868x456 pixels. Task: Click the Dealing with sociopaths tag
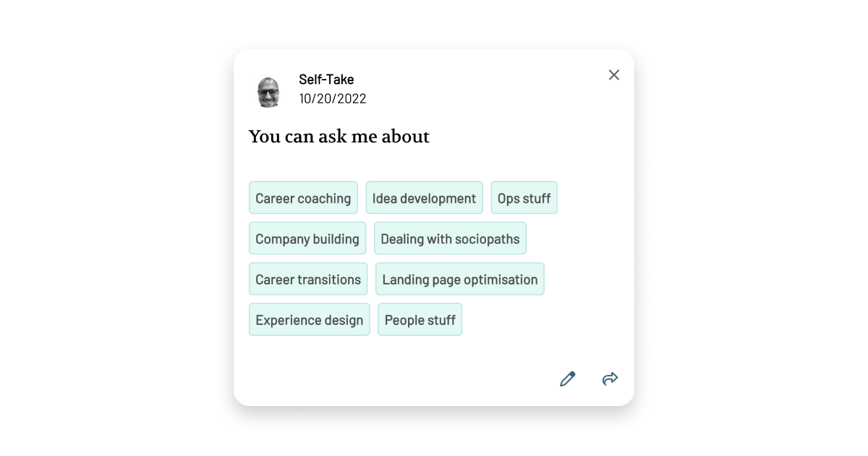[x=450, y=238]
